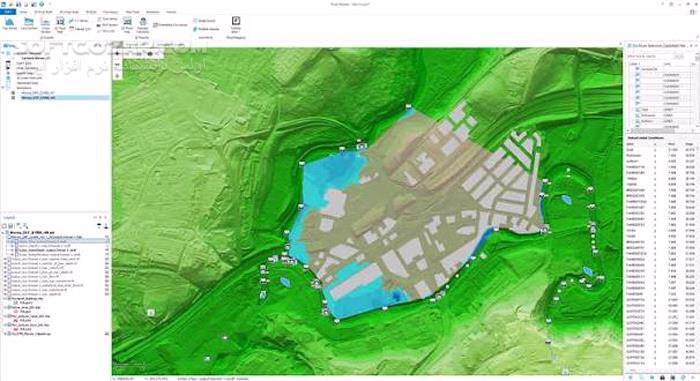The height and width of the screenshot is (381, 700).
Task: Click the dark blue deep-water spot in the flooded area
Action: coord(396,295)
